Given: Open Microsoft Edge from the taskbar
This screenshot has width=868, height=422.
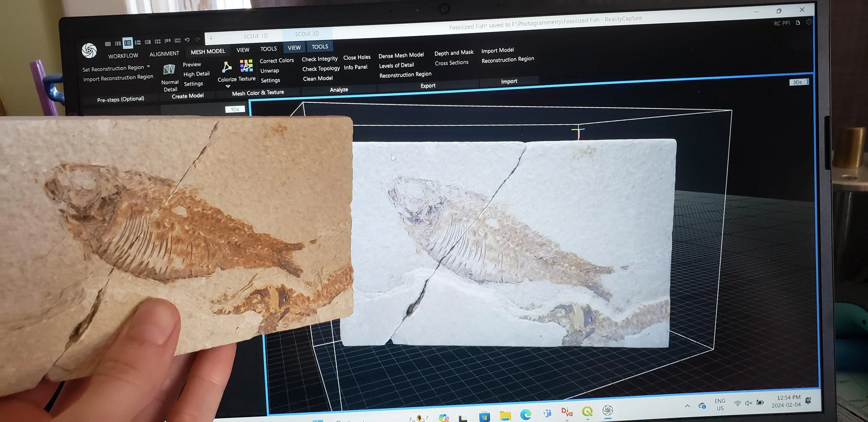Looking at the screenshot, I should tap(525, 414).
